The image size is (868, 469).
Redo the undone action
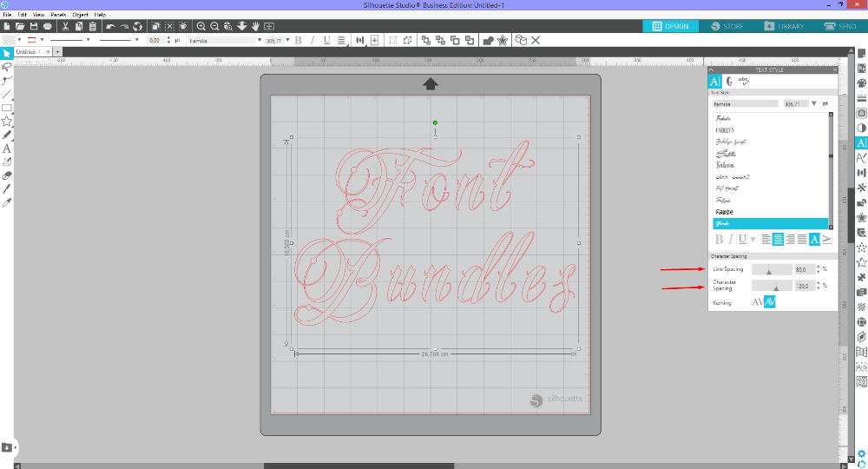point(124,26)
